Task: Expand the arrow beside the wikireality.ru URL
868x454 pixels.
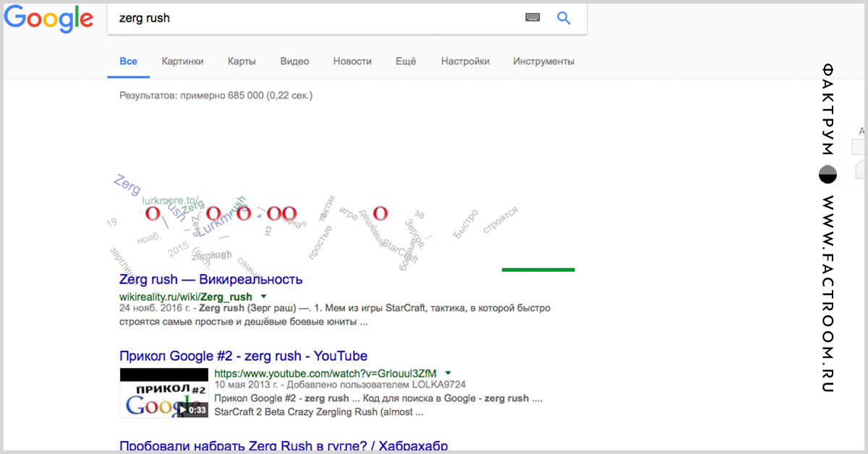Action: 263,296
